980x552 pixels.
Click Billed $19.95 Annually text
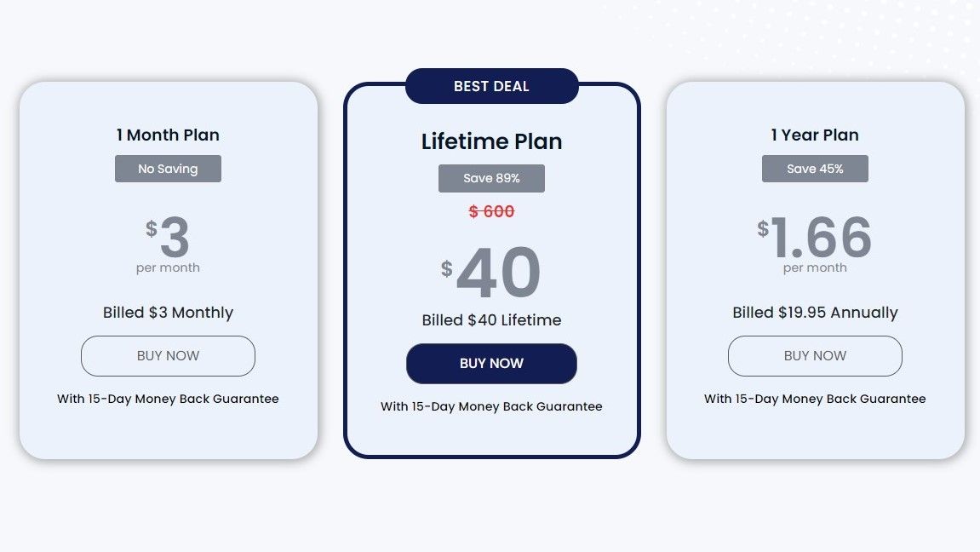[815, 313]
